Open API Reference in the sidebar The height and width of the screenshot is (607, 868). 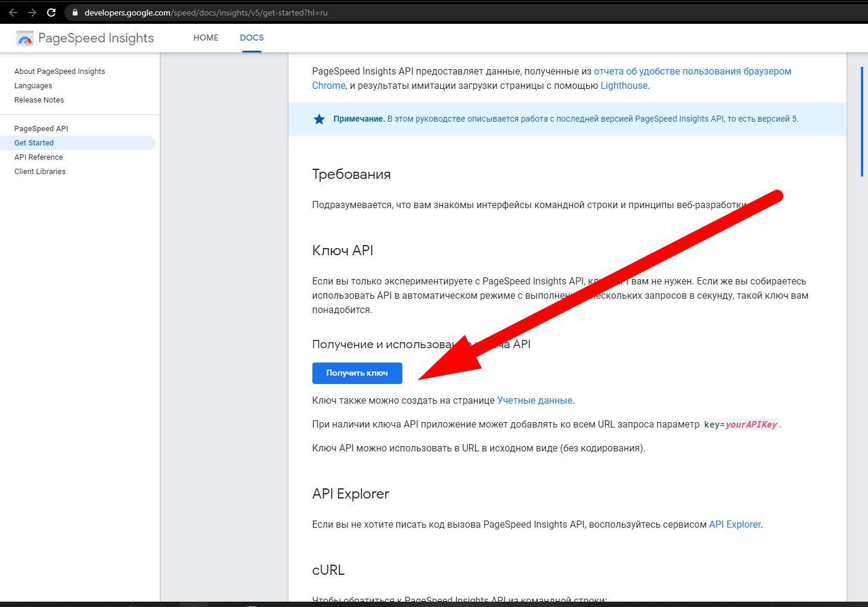[39, 157]
